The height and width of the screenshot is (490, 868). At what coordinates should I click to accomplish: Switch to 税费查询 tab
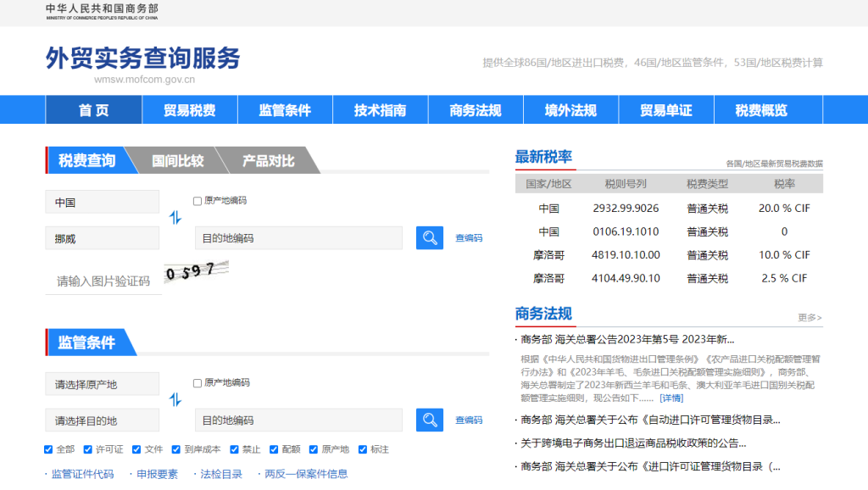tap(87, 160)
